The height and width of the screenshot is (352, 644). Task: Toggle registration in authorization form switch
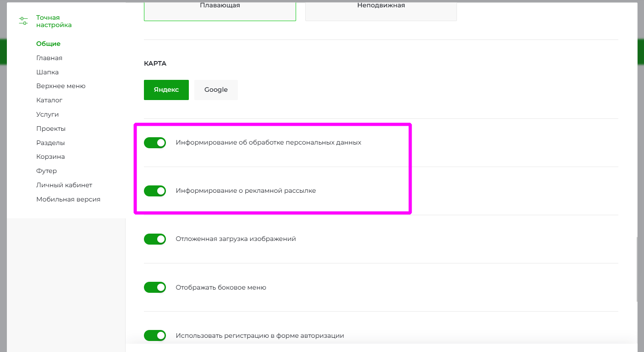(x=155, y=335)
